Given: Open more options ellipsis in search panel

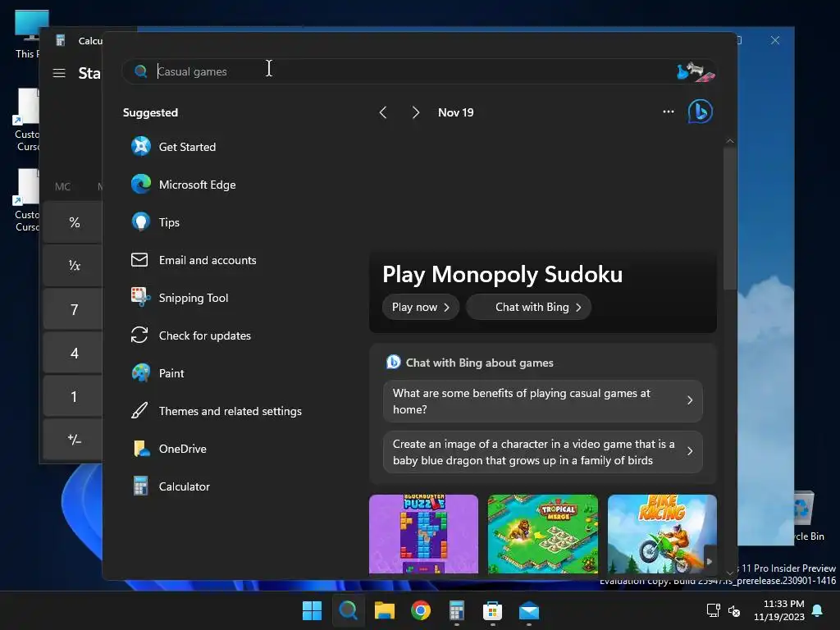Looking at the screenshot, I should coord(668,112).
